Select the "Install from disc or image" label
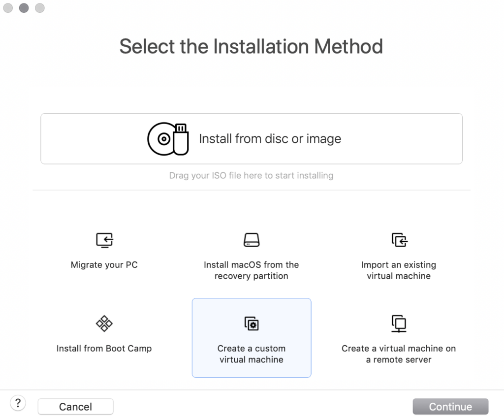The image size is (504, 420). (270, 139)
